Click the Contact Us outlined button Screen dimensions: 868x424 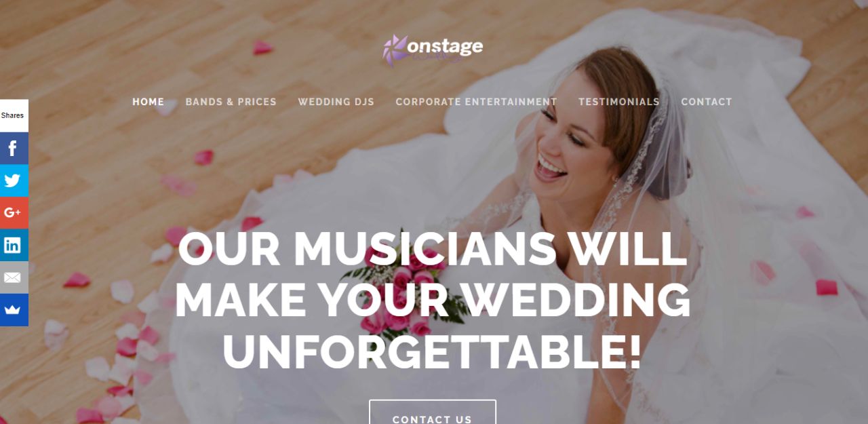click(433, 412)
